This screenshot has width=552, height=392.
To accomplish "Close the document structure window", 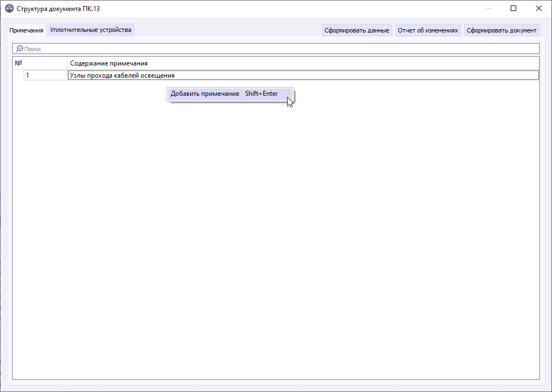I will pyautogui.click(x=538, y=8).
